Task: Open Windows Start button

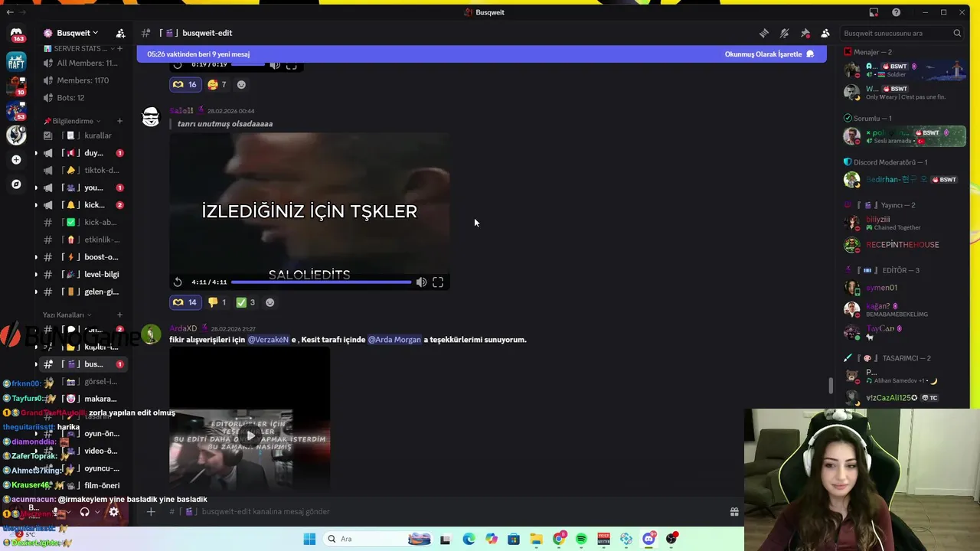Action: [309, 539]
